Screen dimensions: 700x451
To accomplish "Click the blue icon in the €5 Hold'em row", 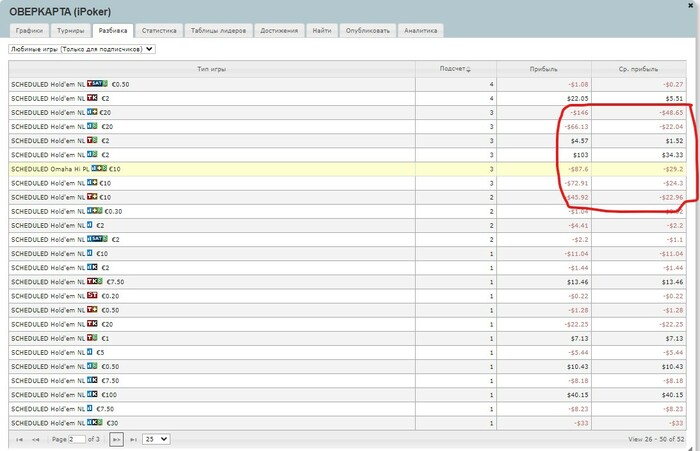I will click(90, 352).
